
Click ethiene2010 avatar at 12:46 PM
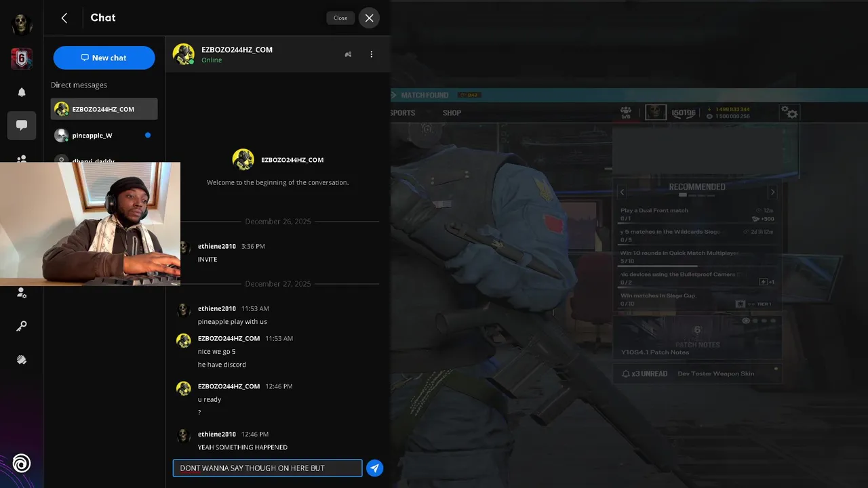(x=184, y=436)
